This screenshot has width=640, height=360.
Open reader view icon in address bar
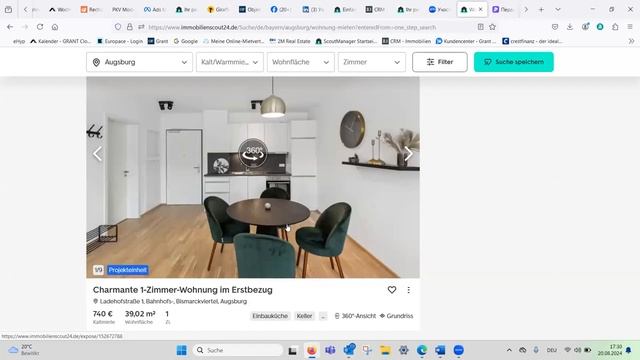click(x=480, y=27)
